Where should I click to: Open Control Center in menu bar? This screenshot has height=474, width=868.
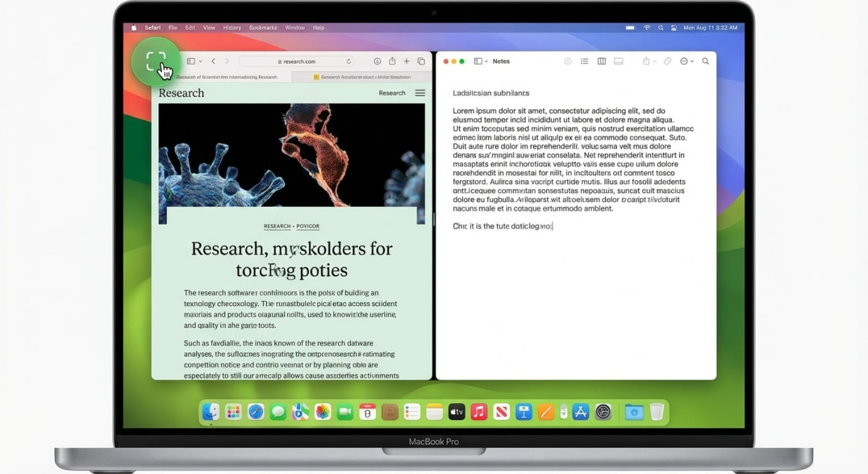[x=673, y=27]
